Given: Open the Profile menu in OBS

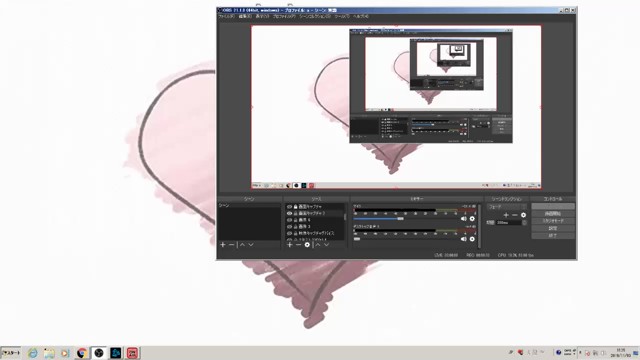Looking at the screenshot, I should [x=284, y=16].
